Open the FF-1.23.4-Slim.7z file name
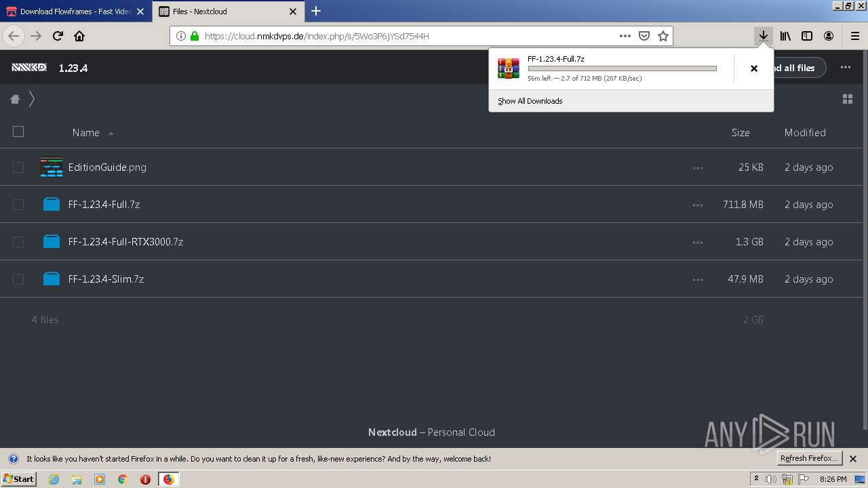 (106, 279)
